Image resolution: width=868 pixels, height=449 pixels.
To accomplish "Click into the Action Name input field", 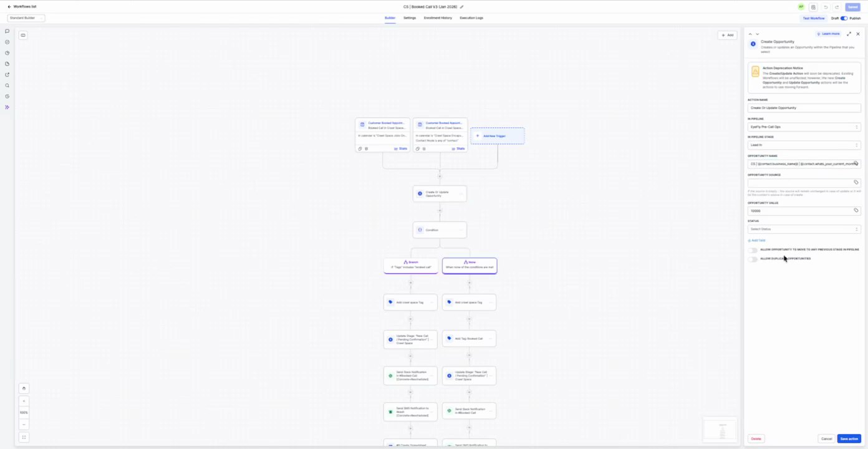I will (x=804, y=108).
